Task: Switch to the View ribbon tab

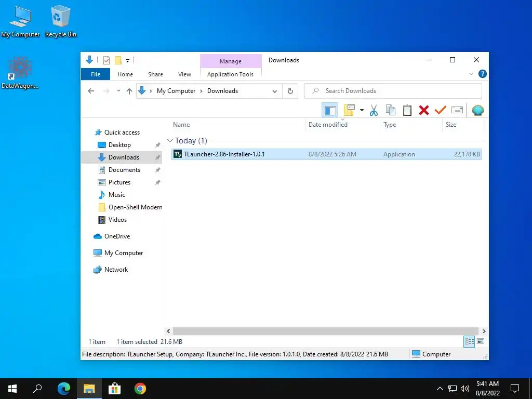Action: tap(184, 74)
